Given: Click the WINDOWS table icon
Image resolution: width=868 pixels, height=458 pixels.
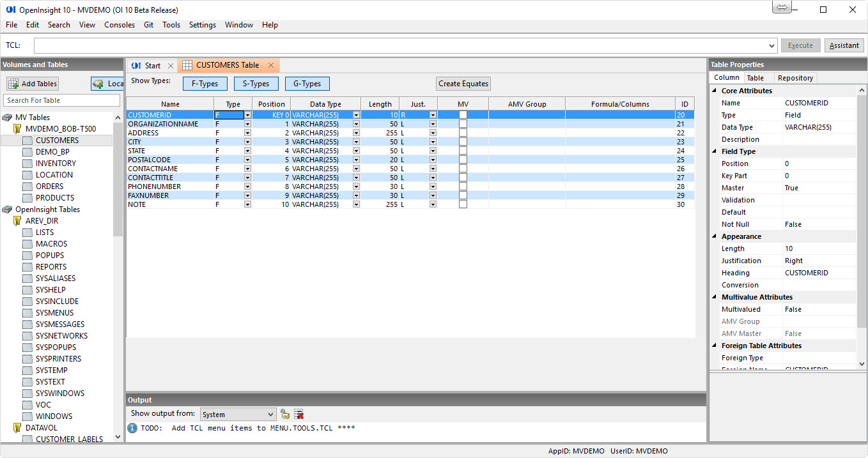Looking at the screenshot, I should (x=27, y=416).
